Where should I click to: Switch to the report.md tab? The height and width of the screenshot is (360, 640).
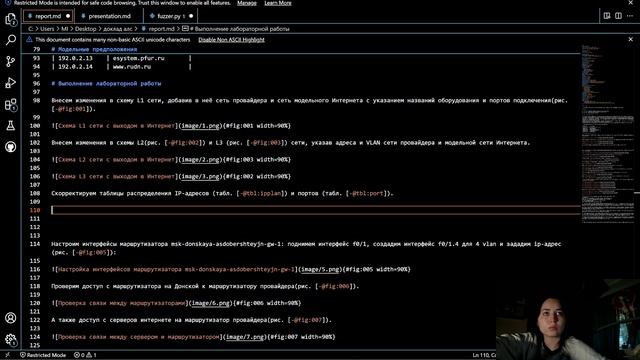click(x=48, y=16)
